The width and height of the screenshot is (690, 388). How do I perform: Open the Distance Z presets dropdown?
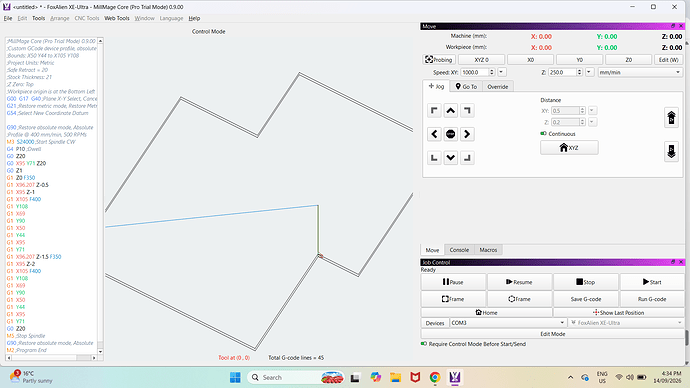click(592, 122)
